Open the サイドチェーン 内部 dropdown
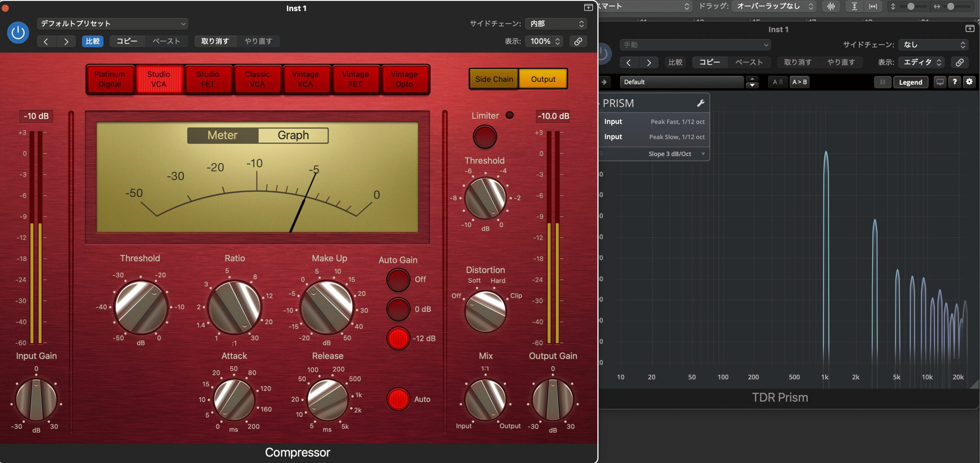The width and height of the screenshot is (980, 463). [556, 24]
